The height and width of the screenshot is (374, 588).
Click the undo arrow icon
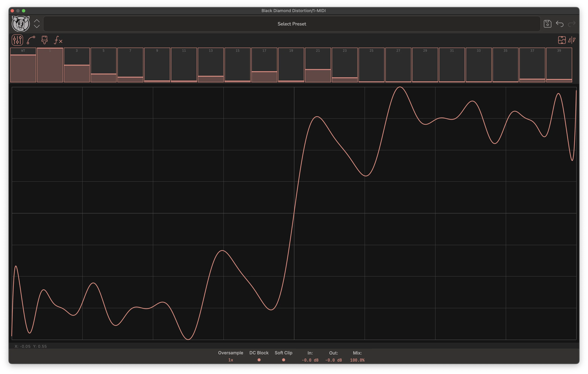[560, 24]
